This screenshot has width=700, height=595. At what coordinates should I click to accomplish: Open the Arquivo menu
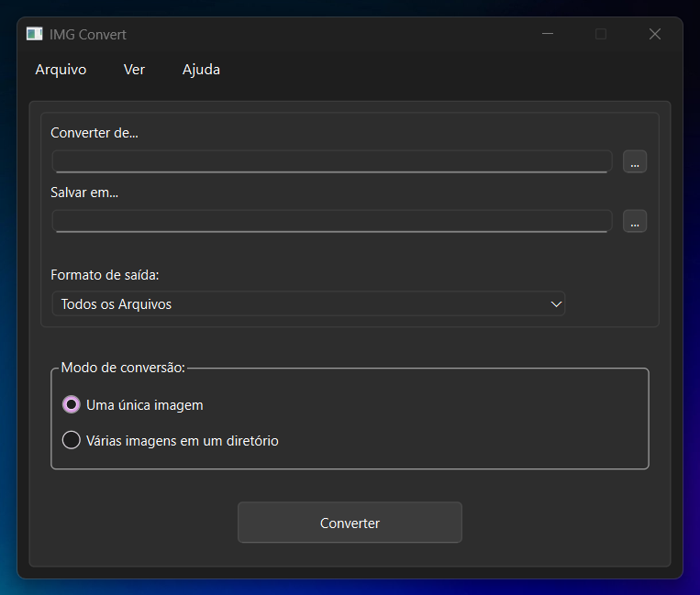pos(61,70)
